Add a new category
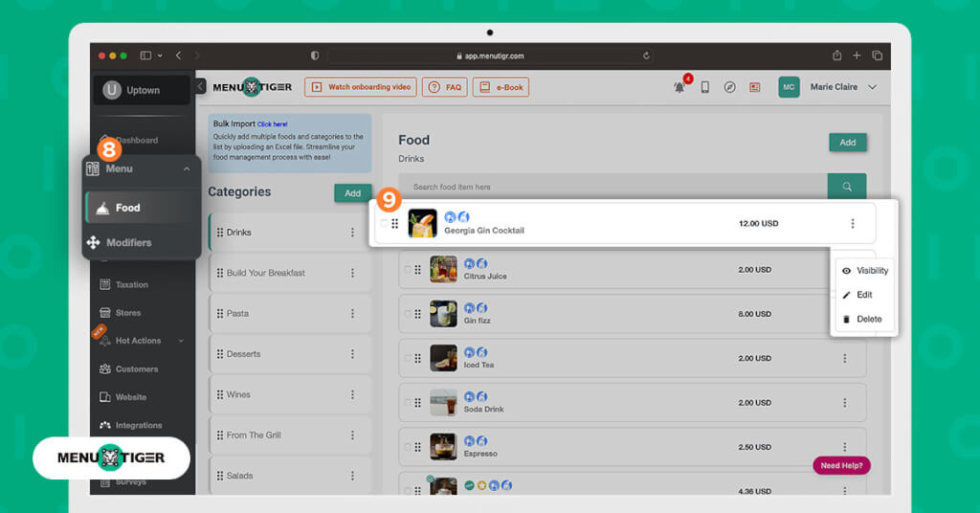The height and width of the screenshot is (513, 980). click(x=352, y=193)
